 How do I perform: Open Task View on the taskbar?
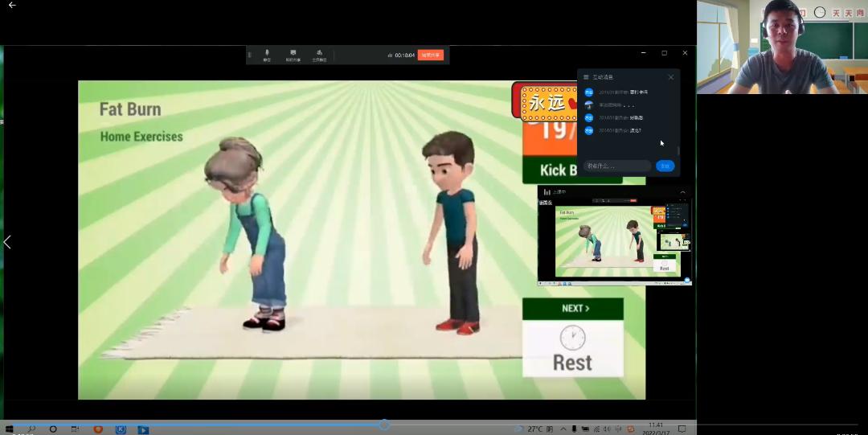(75, 429)
